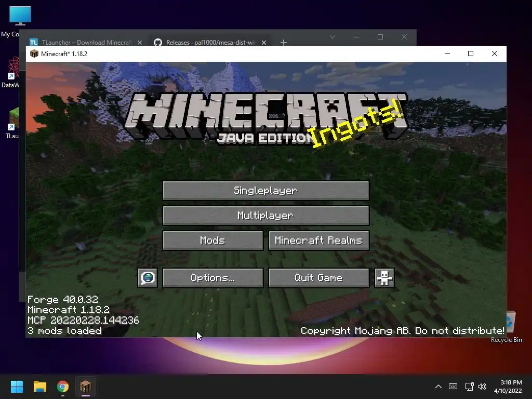Close the Minecraft 1.18.2 window

(495, 54)
